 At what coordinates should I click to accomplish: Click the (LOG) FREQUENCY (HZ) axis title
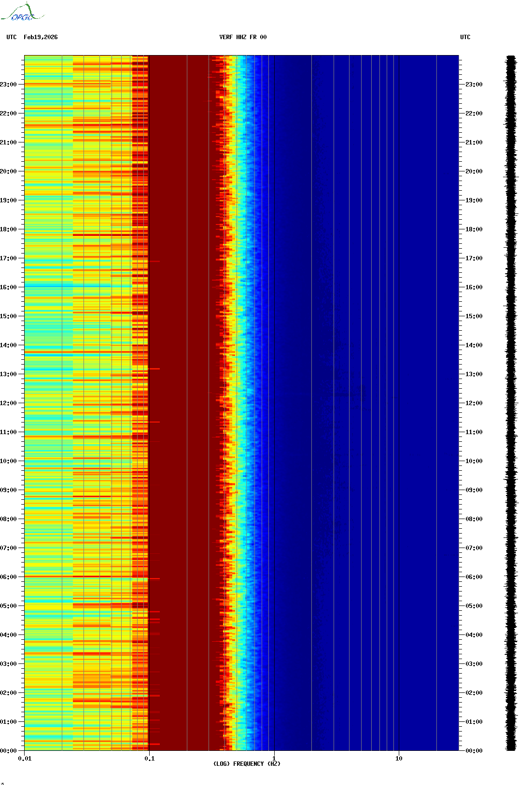pyautogui.click(x=247, y=764)
